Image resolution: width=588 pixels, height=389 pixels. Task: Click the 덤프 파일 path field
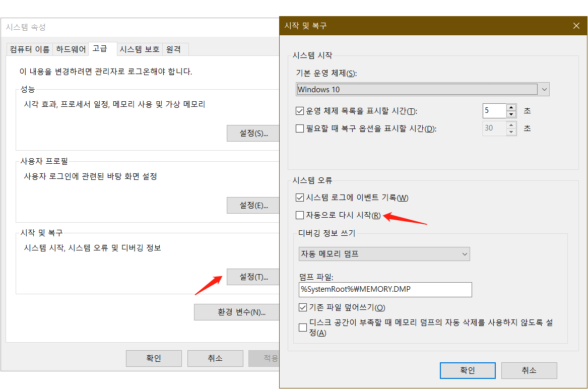[384, 290]
